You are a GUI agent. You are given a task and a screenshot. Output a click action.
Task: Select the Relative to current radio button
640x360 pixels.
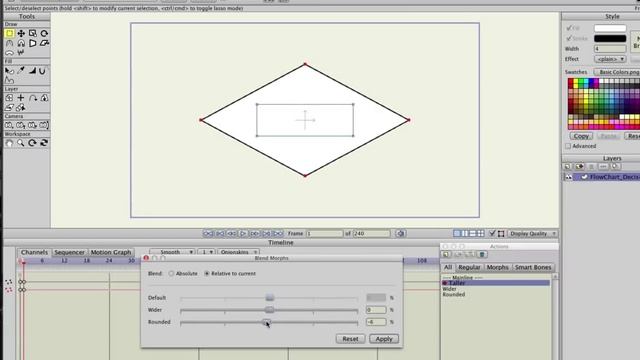click(x=207, y=273)
